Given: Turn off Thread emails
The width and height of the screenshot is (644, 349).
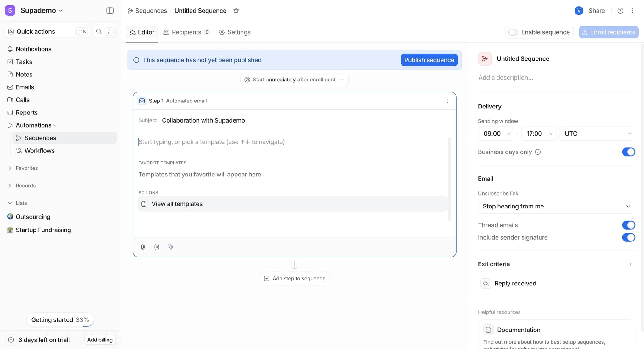Looking at the screenshot, I should [x=629, y=225].
